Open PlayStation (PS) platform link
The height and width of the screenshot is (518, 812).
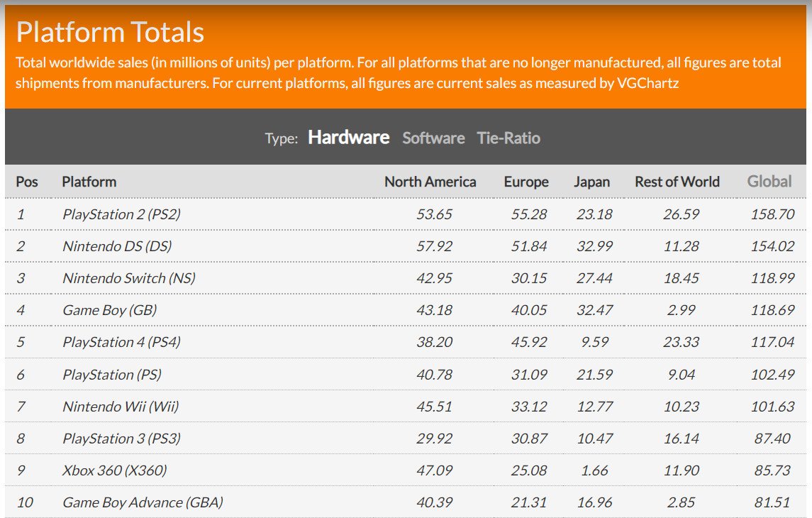click(x=112, y=375)
